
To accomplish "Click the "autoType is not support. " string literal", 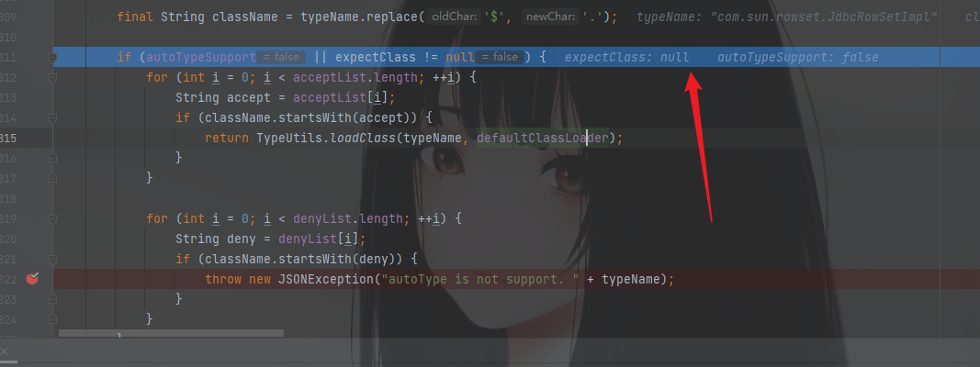I will point(480,279).
